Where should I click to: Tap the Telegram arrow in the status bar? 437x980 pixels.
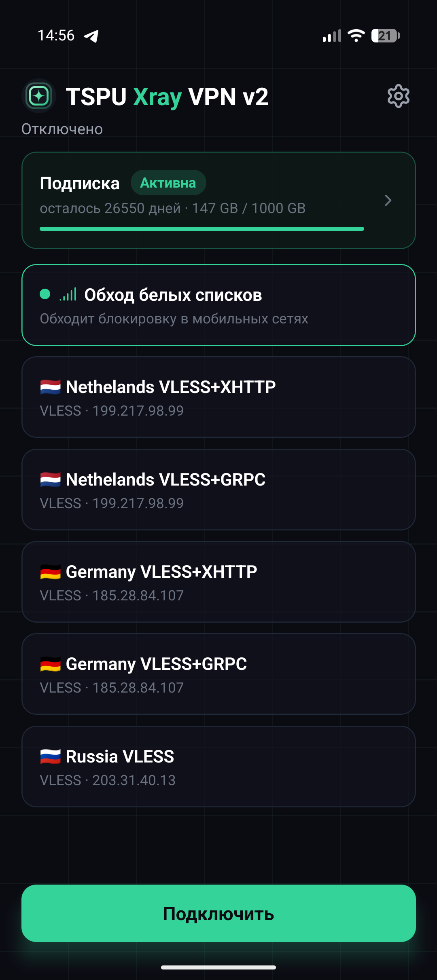tap(91, 36)
